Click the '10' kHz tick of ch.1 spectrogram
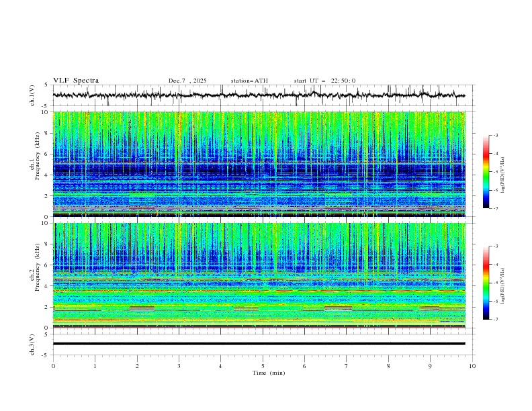Screen dimensions: 532x411 point(46,112)
